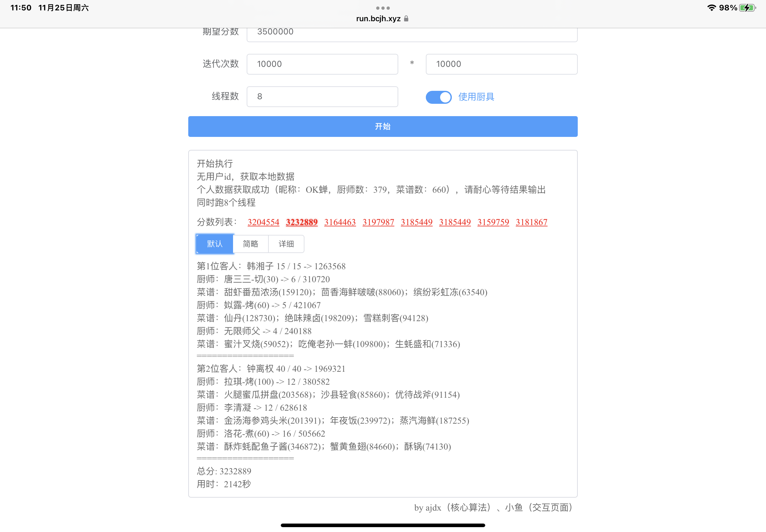Focus the 期望分数 input with 3500000
The height and width of the screenshot is (532, 766).
[x=412, y=33]
